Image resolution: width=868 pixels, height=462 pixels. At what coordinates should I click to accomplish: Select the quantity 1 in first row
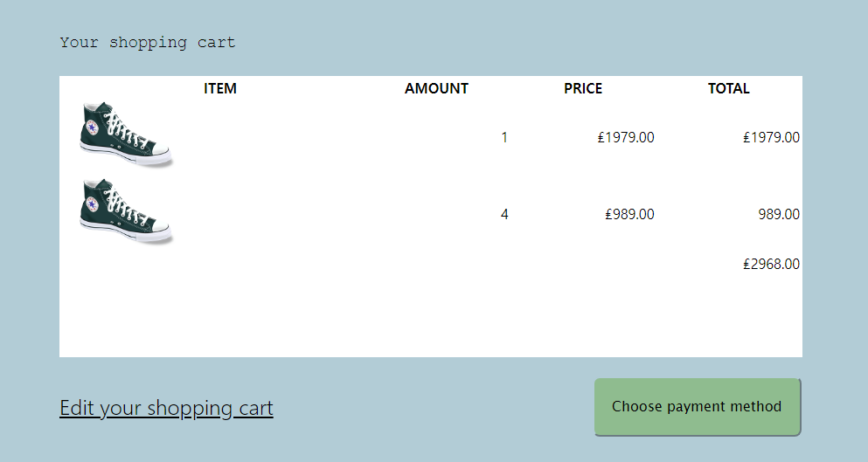click(504, 137)
